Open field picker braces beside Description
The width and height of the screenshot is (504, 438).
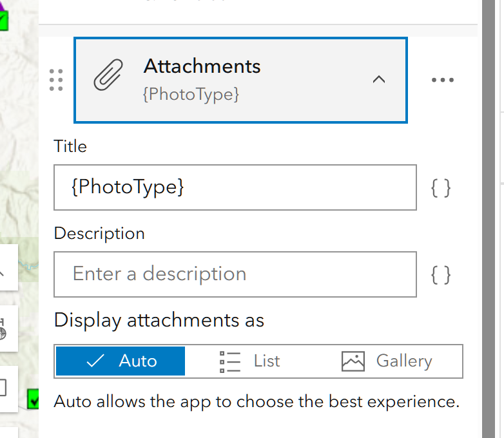point(441,275)
